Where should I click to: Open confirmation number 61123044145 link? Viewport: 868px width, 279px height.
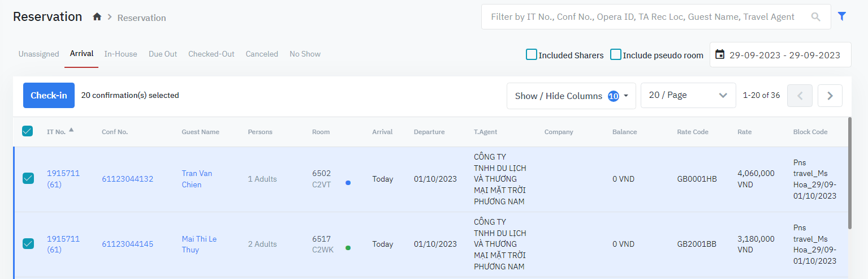click(127, 244)
